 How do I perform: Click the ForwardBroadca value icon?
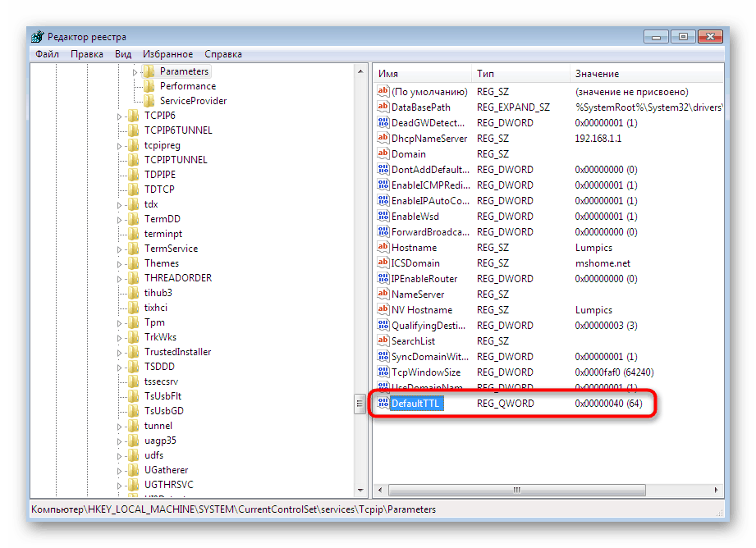(x=383, y=232)
